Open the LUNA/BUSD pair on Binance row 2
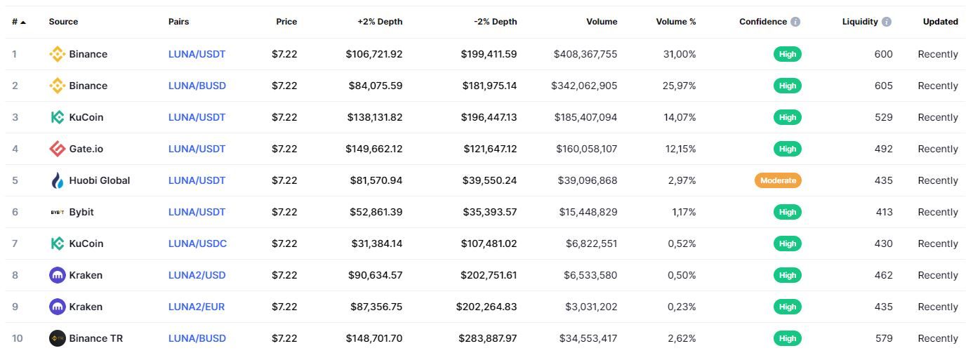980x353 pixels. (x=197, y=86)
